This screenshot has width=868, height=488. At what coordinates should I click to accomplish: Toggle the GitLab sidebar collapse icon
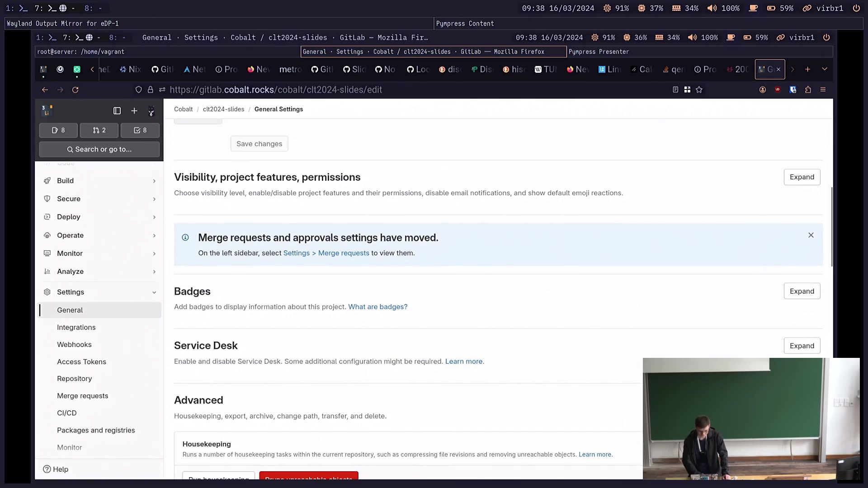117,111
